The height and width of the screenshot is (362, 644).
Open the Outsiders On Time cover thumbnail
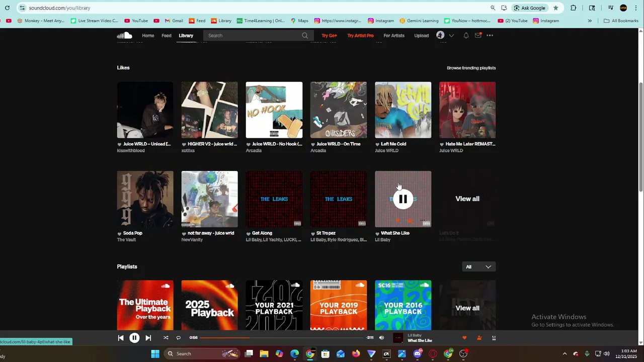click(339, 110)
